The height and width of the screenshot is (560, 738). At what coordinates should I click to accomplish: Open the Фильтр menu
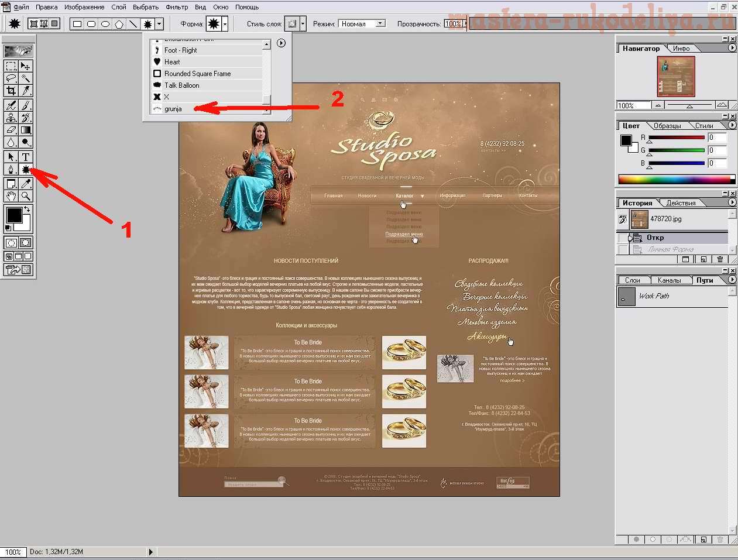pos(177,7)
